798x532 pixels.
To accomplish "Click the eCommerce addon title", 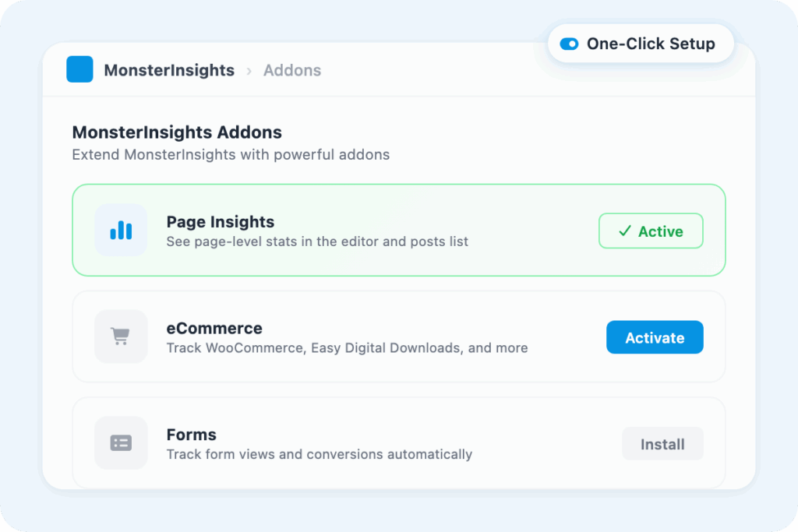I will pyautogui.click(x=214, y=328).
